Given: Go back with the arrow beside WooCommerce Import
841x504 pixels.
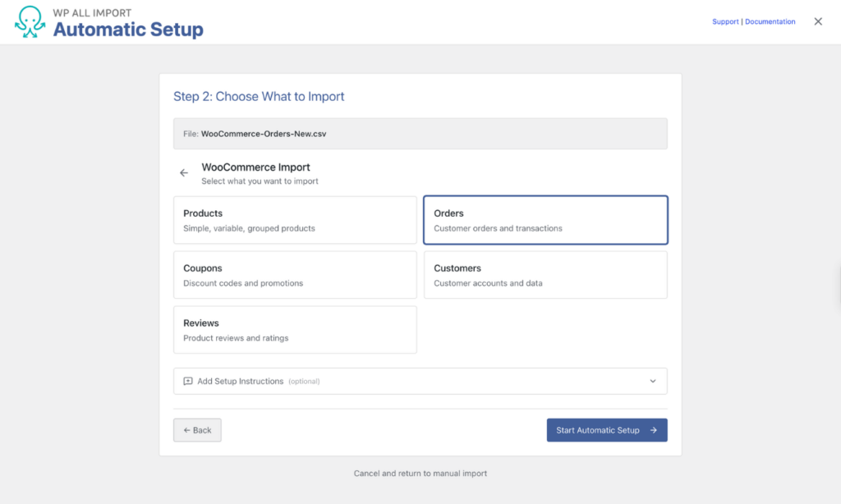Looking at the screenshot, I should (184, 172).
